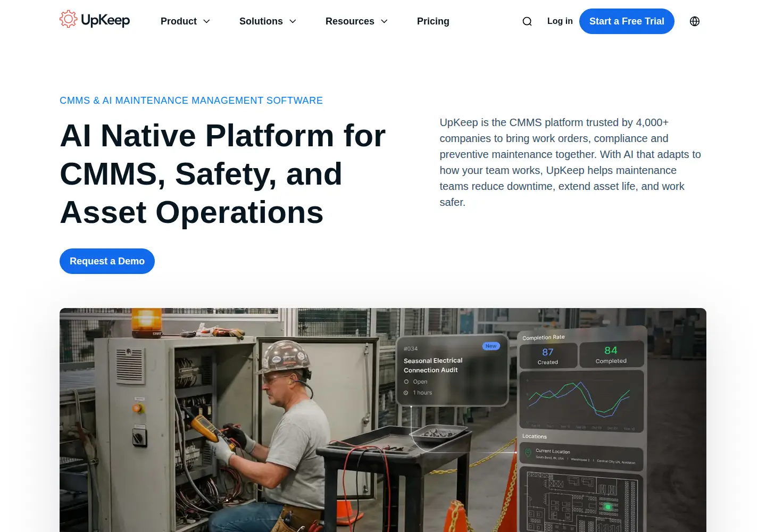Click the 1 hours duration text
The image size is (766, 532).
[423, 393]
